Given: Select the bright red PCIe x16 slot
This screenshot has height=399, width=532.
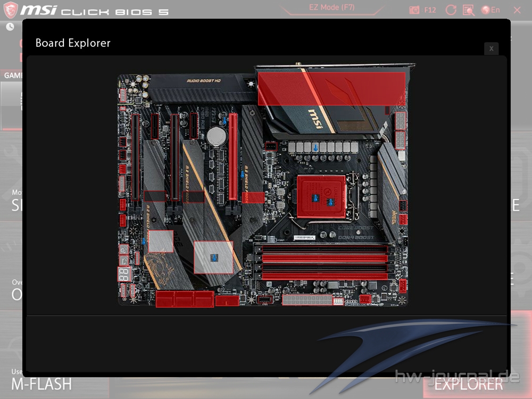Looking at the screenshot, I should click(x=233, y=156).
